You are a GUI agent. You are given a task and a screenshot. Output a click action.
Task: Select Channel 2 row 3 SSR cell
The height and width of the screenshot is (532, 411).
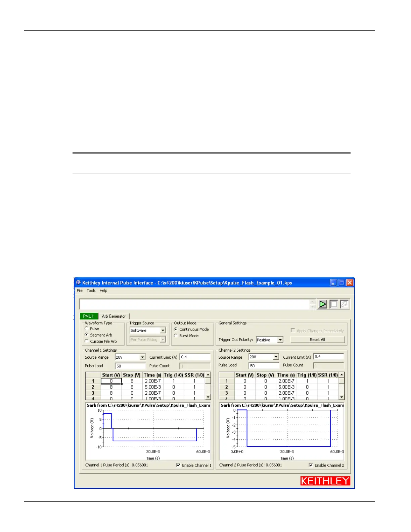pyautogui.click(x=328, y=393)
